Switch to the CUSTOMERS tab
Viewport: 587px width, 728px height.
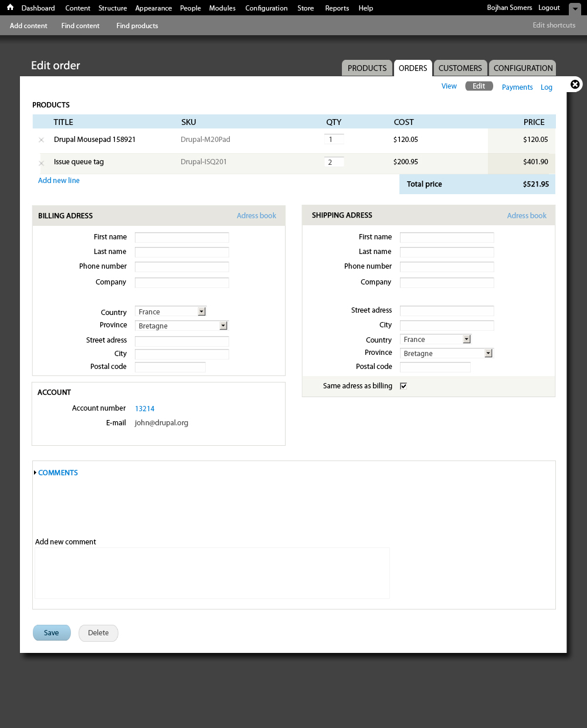[460, 67]
